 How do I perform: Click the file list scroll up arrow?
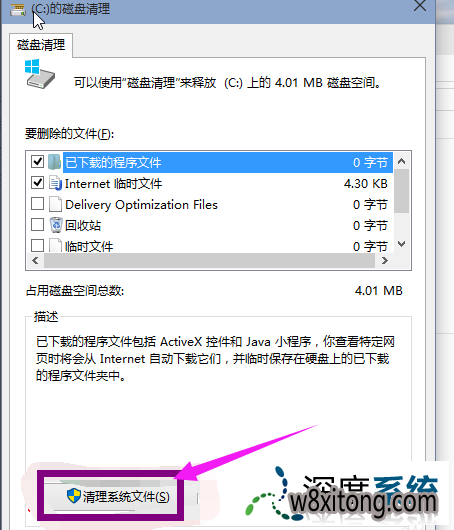click(x=401, y=161)
